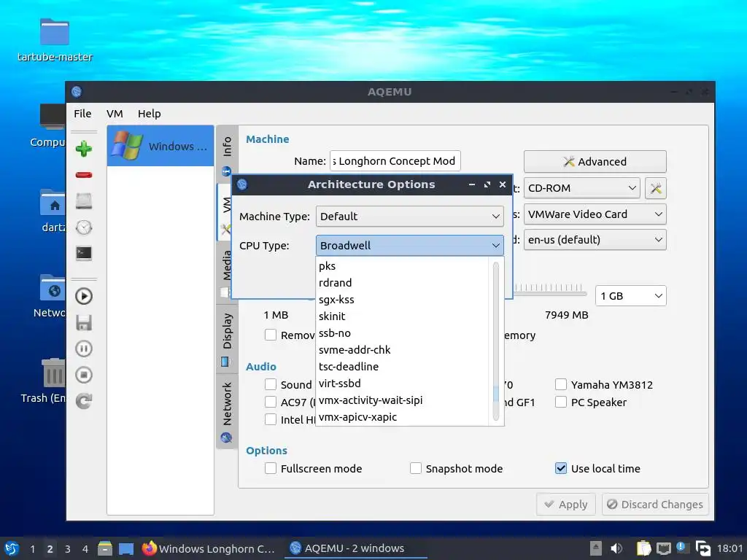
Task: Open the File menu
Action: (x=82, y=113)
